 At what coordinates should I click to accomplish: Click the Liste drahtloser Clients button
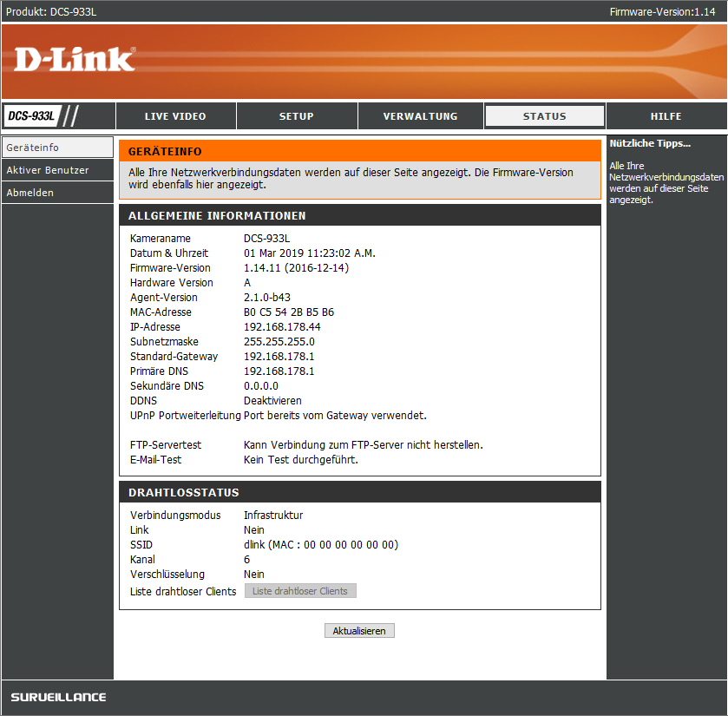300,591
